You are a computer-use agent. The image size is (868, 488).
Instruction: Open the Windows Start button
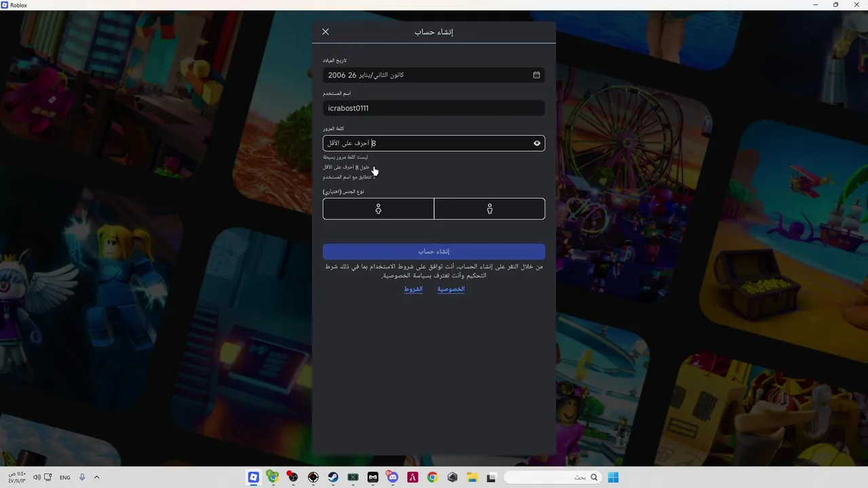pos(613,477)
